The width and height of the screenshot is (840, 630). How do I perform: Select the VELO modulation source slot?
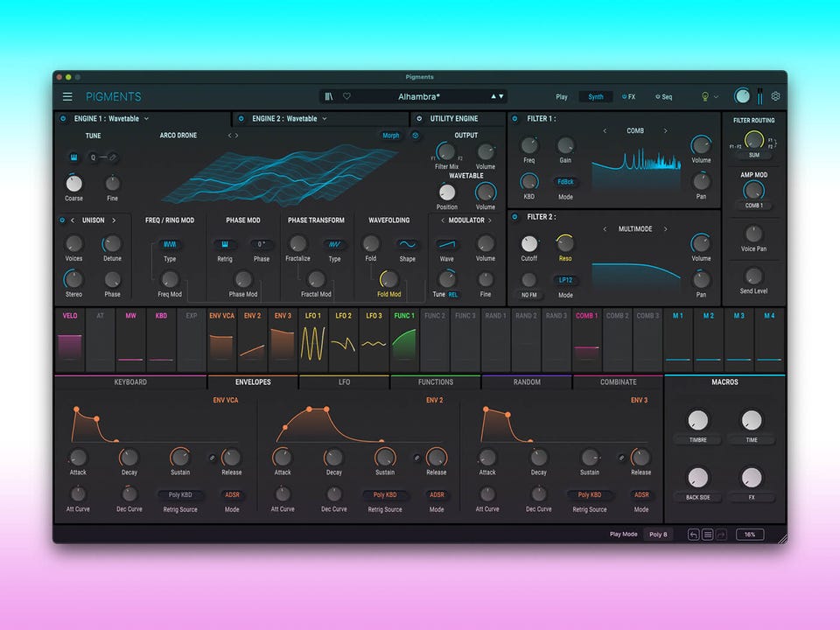[x=70, y=339]
